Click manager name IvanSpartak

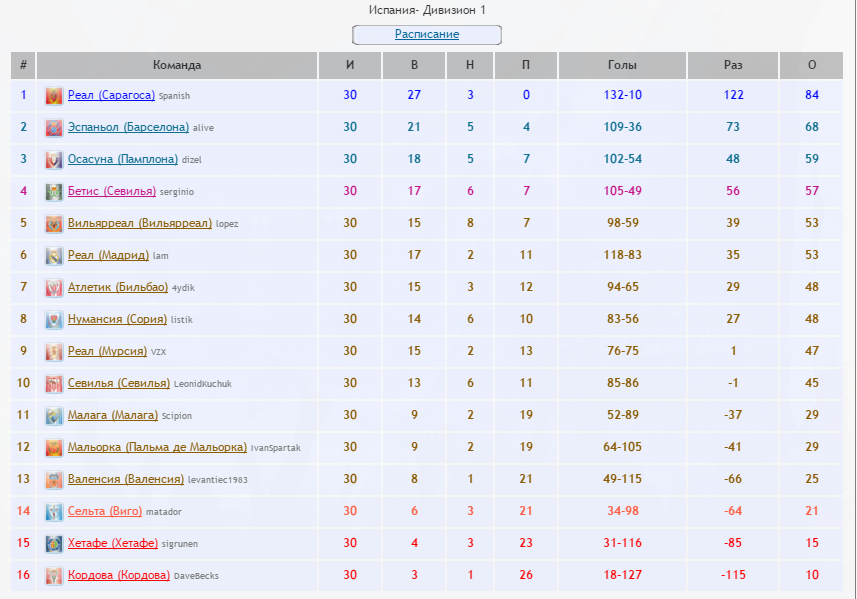(275, 448)
